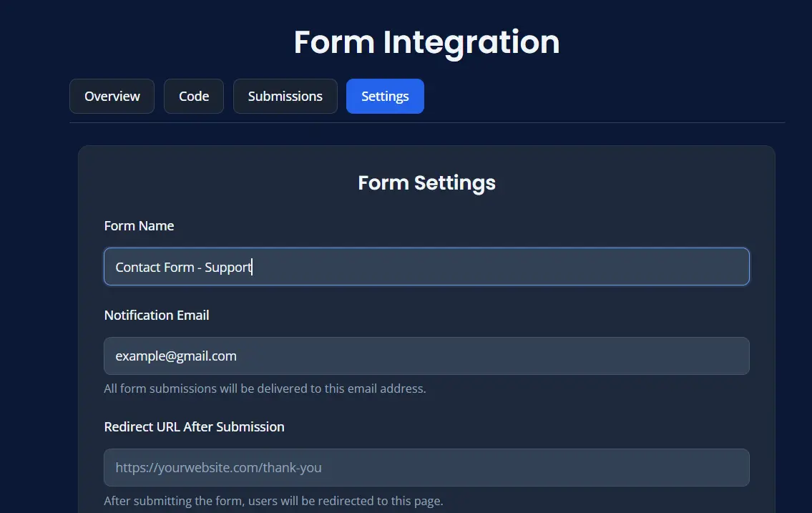Image resolution: width=812 pixels, height=513 pixels.
Task: Click the divider line under the tabs
Action: 426,123
